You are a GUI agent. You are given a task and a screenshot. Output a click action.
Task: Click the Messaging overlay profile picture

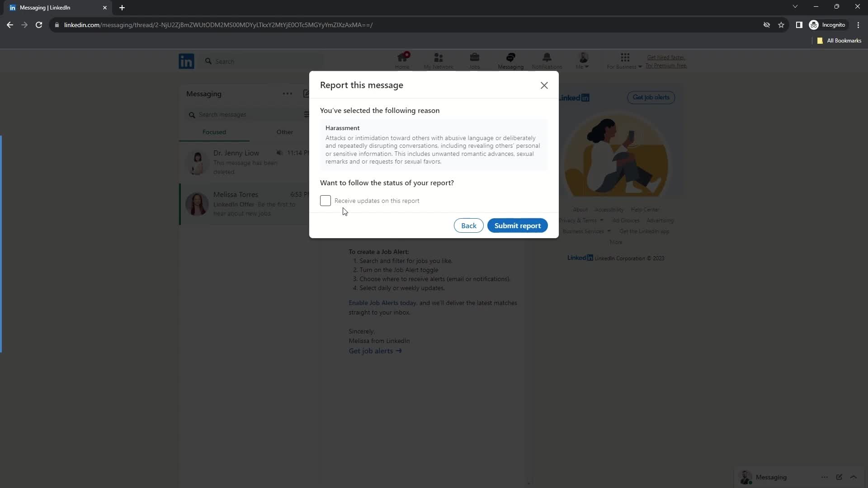tap(745, 477)
